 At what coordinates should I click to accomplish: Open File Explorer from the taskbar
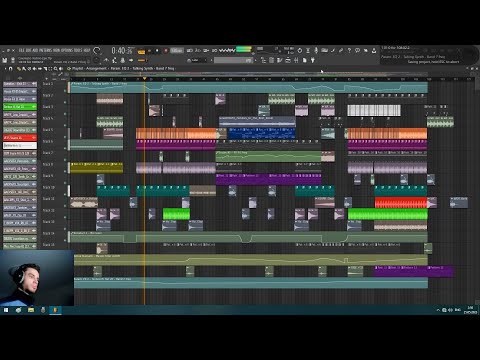point(31,310)
